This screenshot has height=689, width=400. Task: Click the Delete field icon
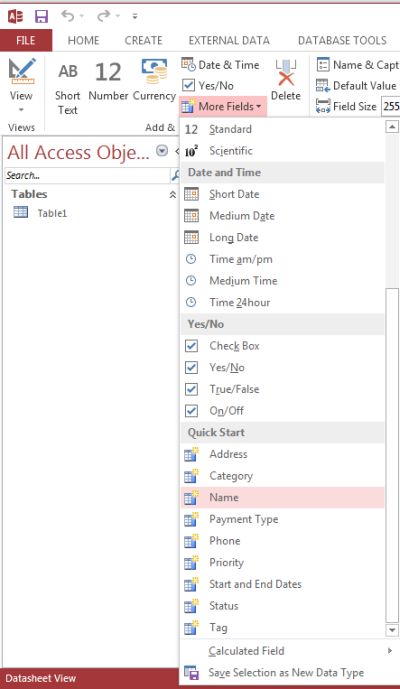click(286, 80)
